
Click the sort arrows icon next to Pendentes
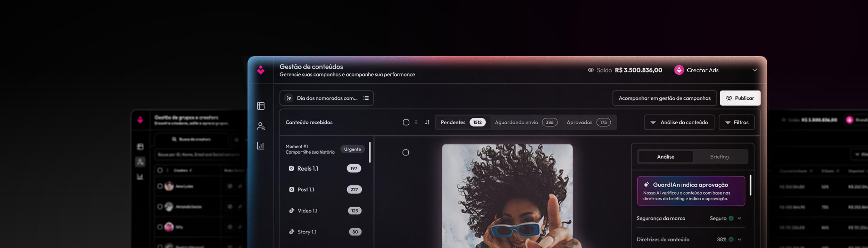[427, 122]
